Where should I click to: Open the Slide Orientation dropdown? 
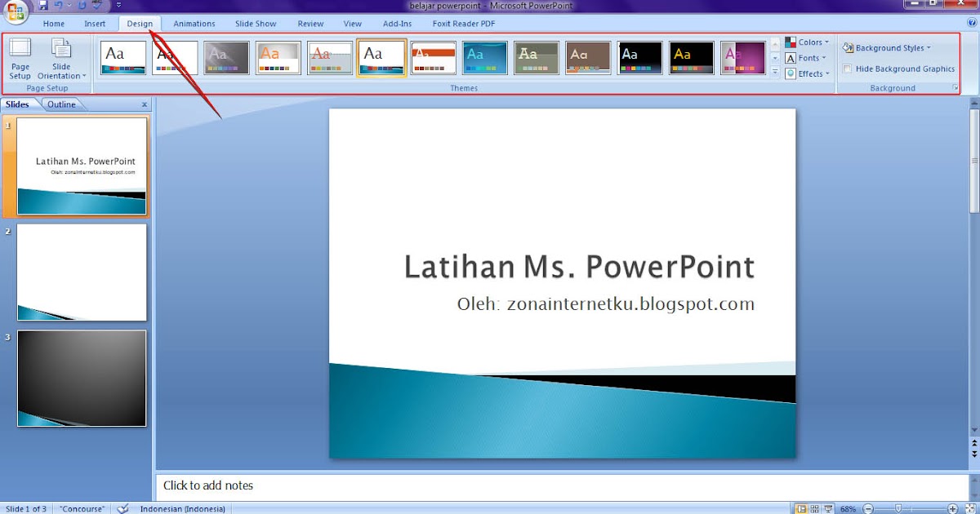pos(61,59)
